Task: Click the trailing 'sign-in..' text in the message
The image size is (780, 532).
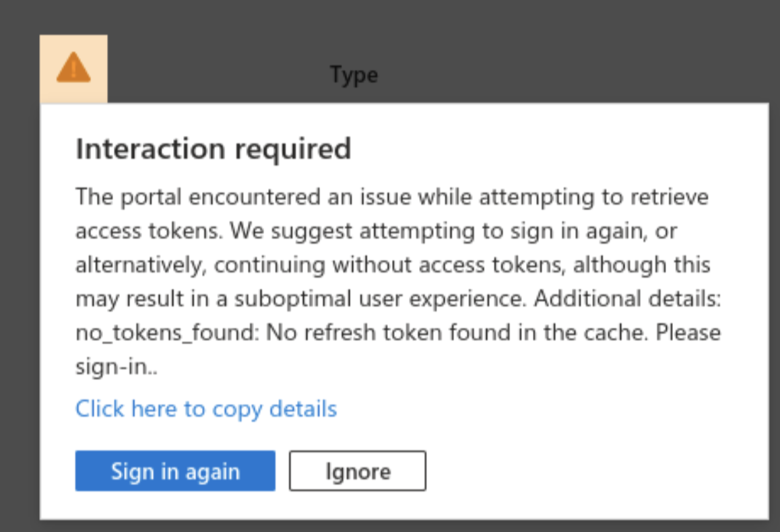Action: coord(117,367)
